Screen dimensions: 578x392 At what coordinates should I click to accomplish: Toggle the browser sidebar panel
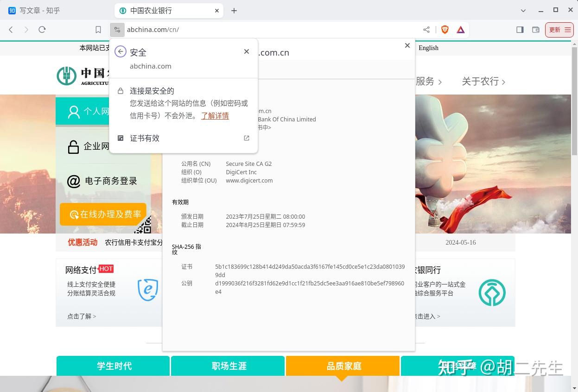pyautogui.click(x=520, y=29)
